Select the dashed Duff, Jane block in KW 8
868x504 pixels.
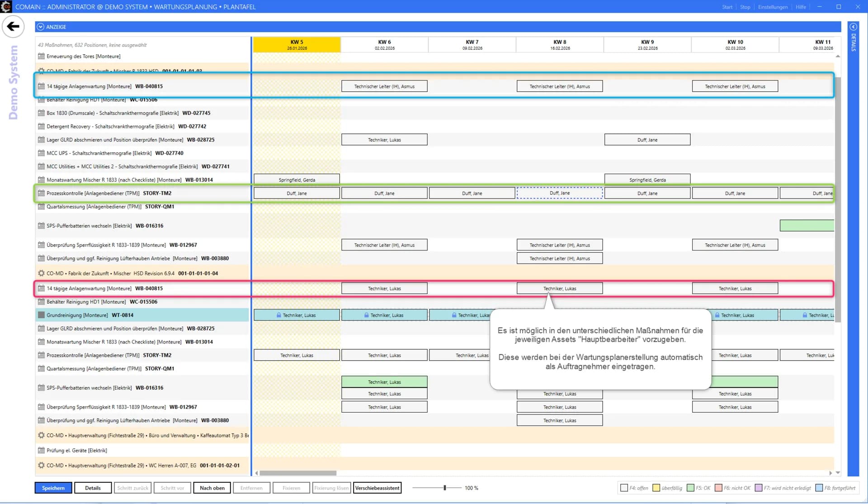560,193
